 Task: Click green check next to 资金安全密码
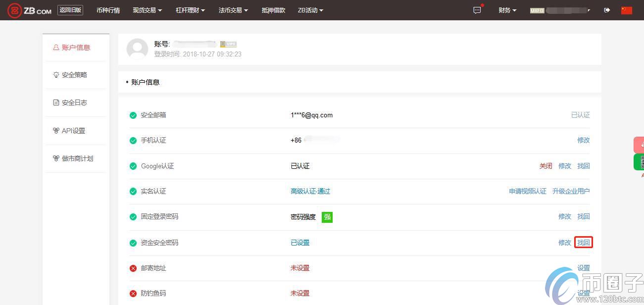click(x=133, y=243)
